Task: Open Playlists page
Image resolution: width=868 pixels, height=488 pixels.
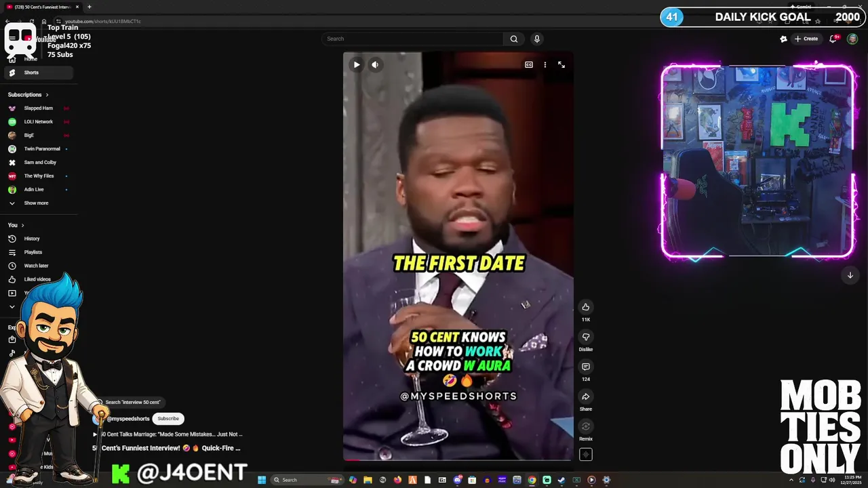Action: (39, 252)
